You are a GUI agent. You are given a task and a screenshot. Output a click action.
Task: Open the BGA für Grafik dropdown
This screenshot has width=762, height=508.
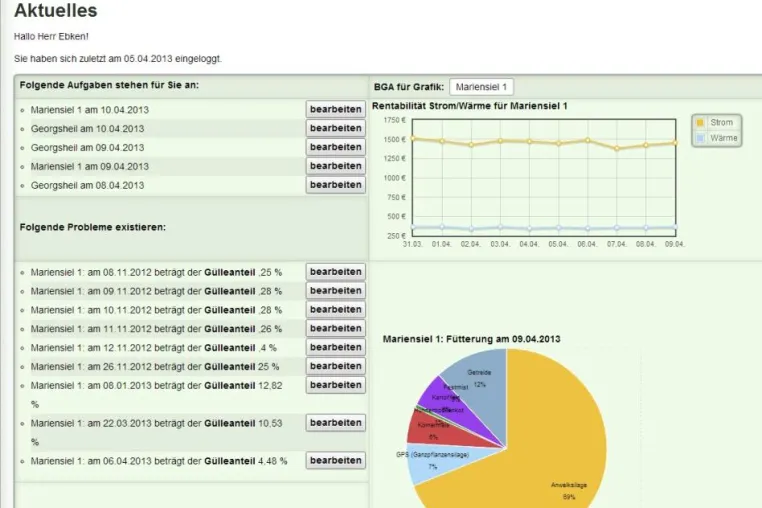coord(481,87)
